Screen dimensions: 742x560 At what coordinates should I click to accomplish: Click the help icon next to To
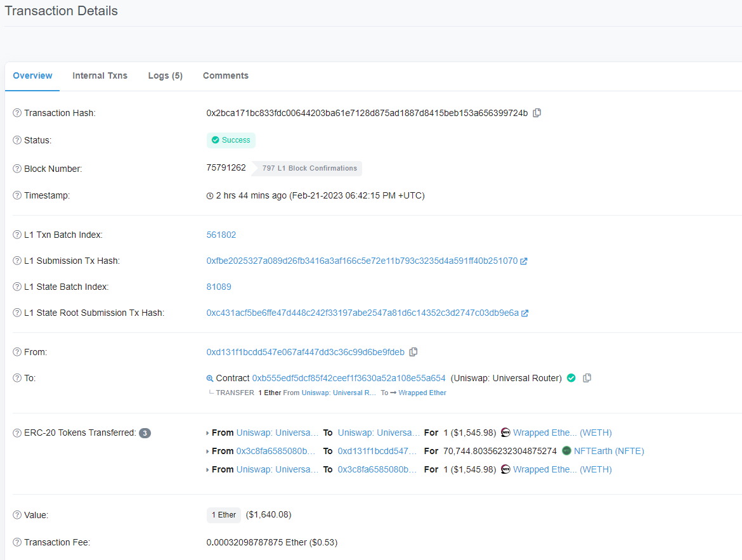pos(17,378)
